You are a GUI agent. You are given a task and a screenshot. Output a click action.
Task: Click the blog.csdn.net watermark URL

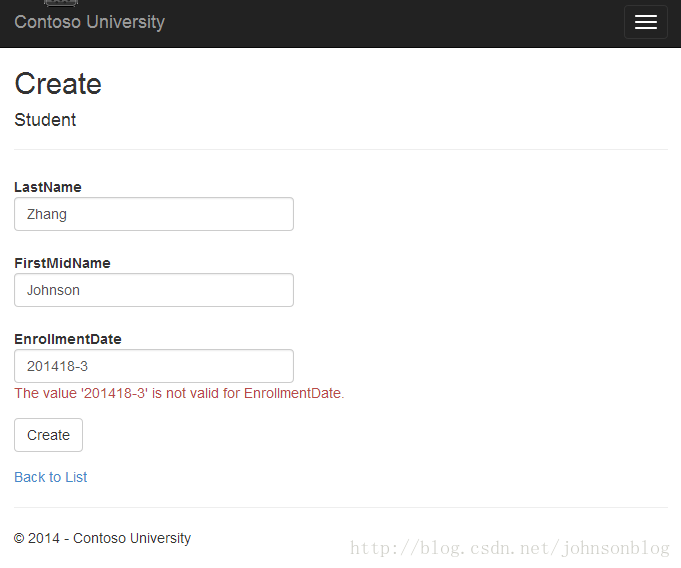(509, 548)
